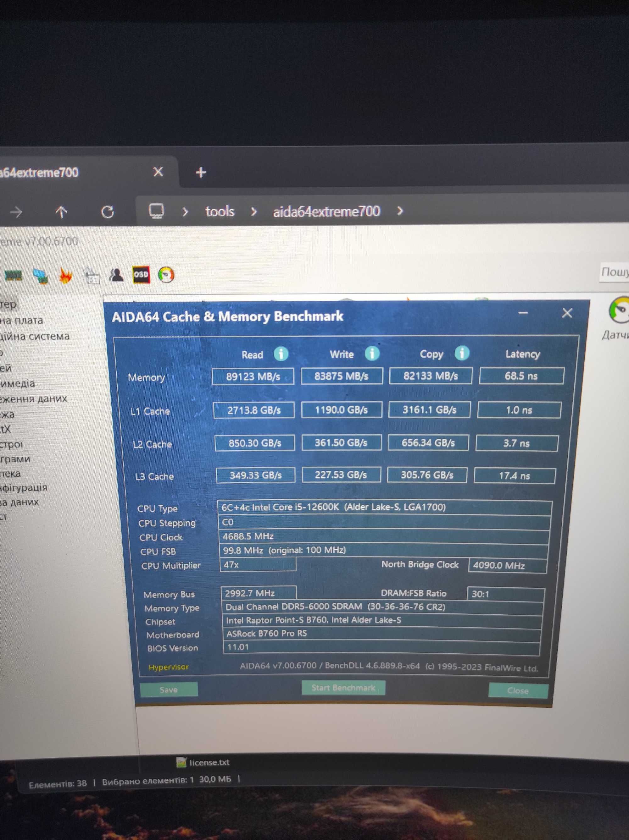The image size is (629, 840).
Task: Click Start Benchmark
Action: coord(343,688)
